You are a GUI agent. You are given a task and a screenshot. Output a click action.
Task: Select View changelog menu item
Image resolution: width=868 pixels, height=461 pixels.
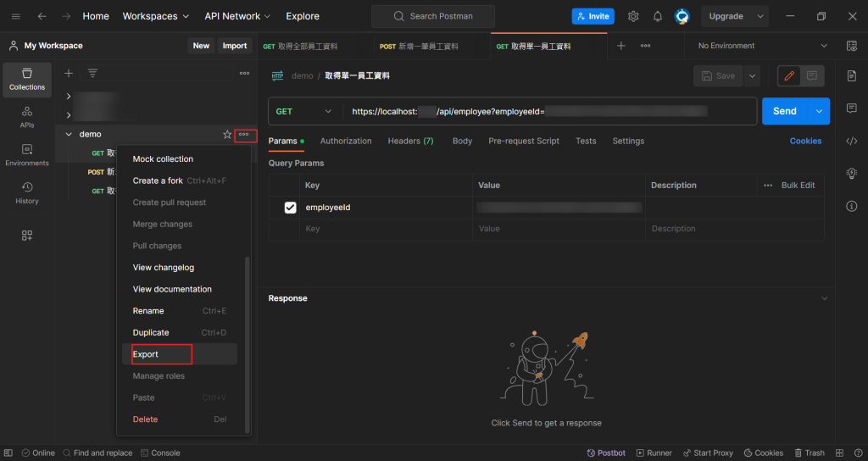pos(180,267)
